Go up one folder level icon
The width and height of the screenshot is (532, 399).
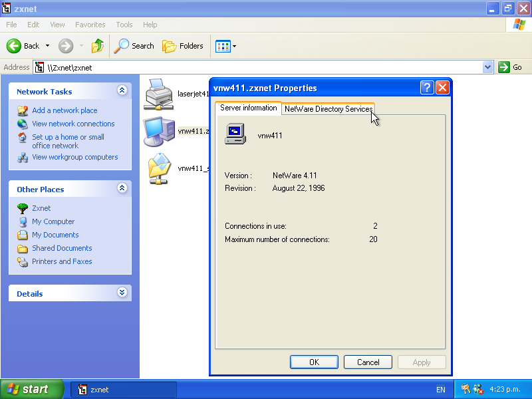coord(98,46)
